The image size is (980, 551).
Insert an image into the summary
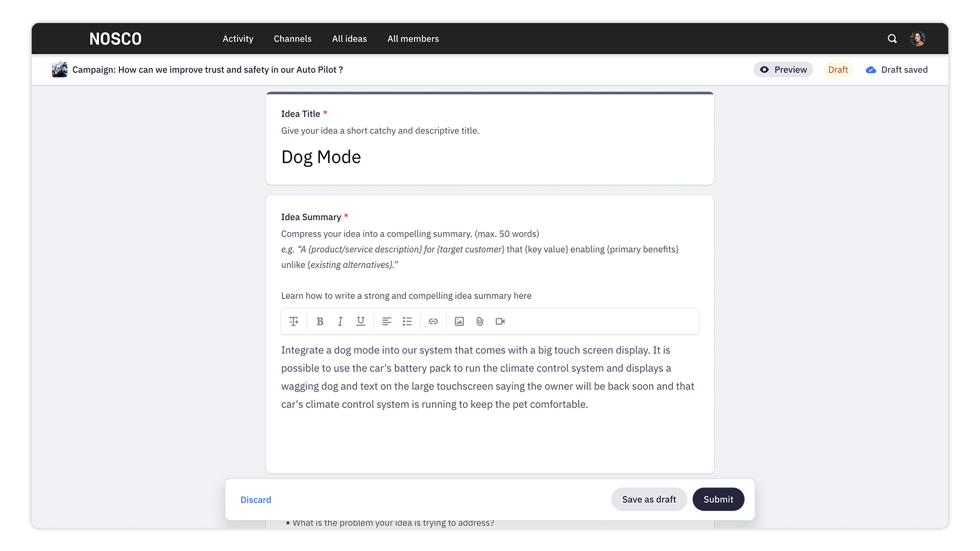(459, 321)
